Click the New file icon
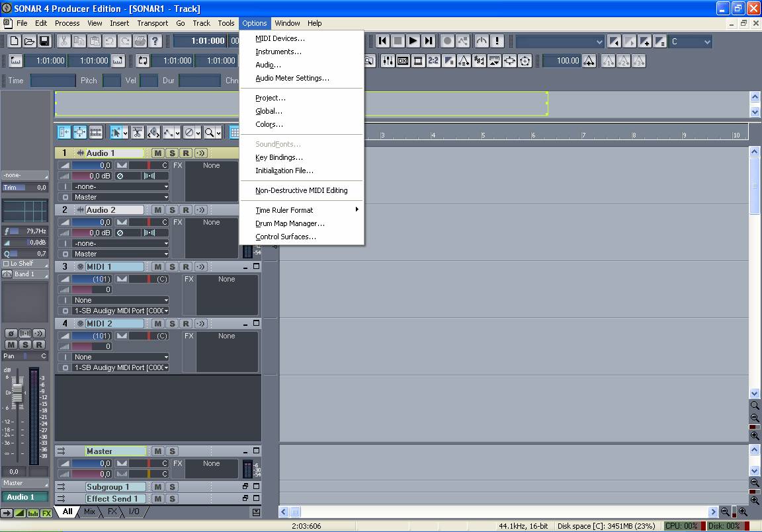The width and height of the screenshot is (762, 532). point(15,41)
